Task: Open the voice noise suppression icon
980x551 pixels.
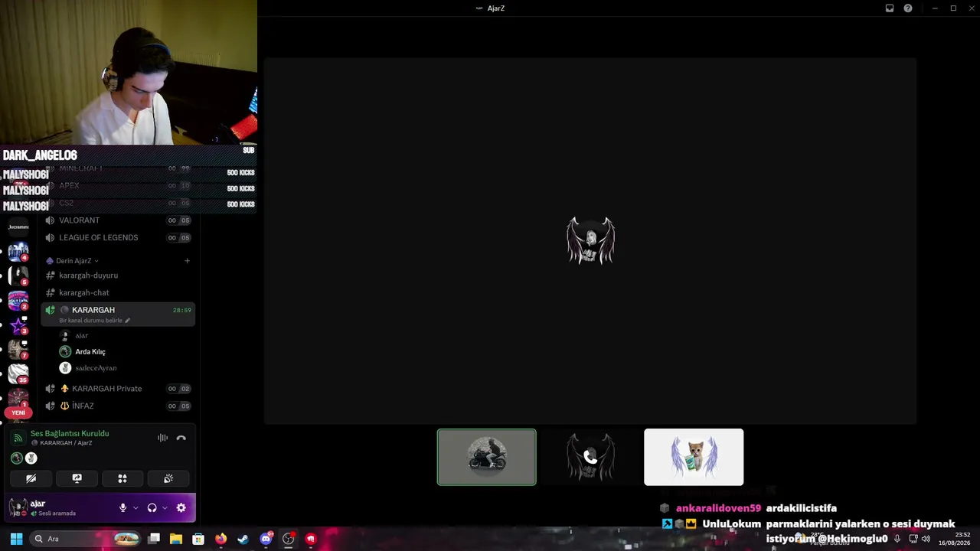Action: click(x=163, y=438)
